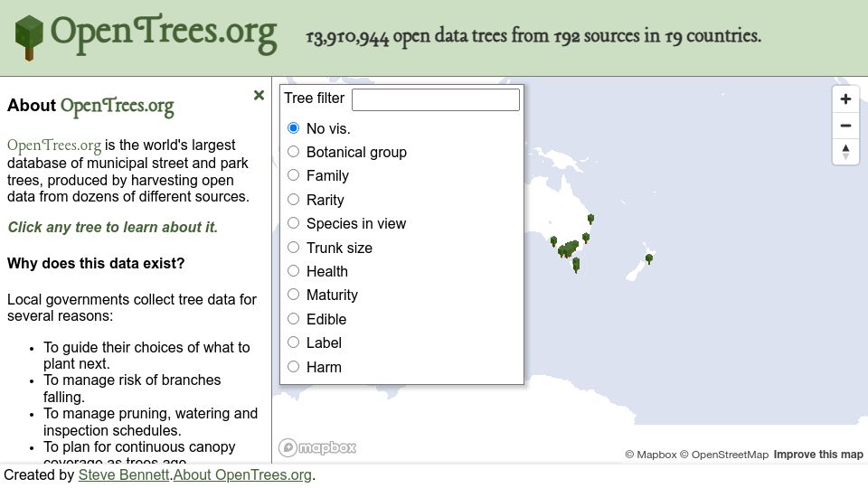Image resolution: width=868 pixels, height=488 pixels.
Task: Open the © OpenStreetMap attribution link
Action: tap(724, 455)
